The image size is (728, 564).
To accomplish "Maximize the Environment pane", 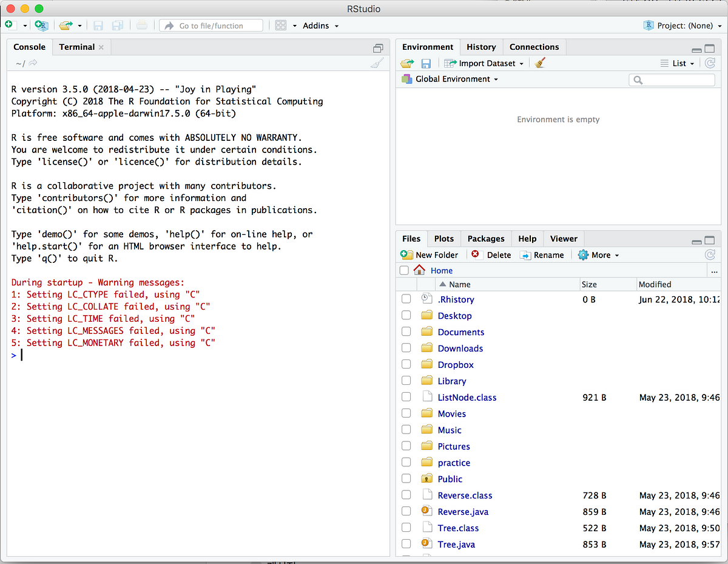I will [x=709, y=49].
